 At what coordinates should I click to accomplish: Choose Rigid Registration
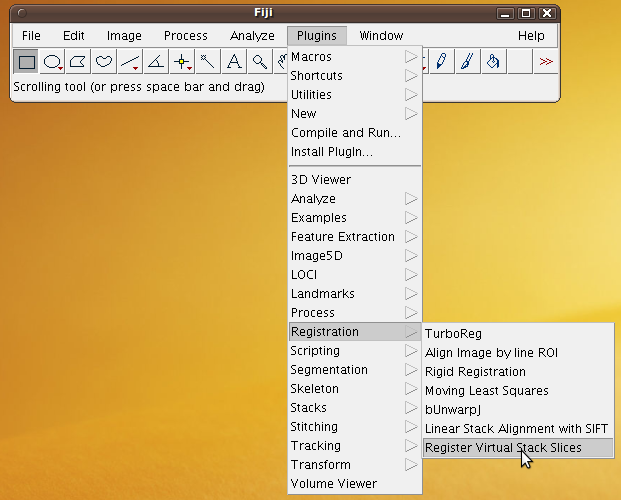click(x=518, y=372)
